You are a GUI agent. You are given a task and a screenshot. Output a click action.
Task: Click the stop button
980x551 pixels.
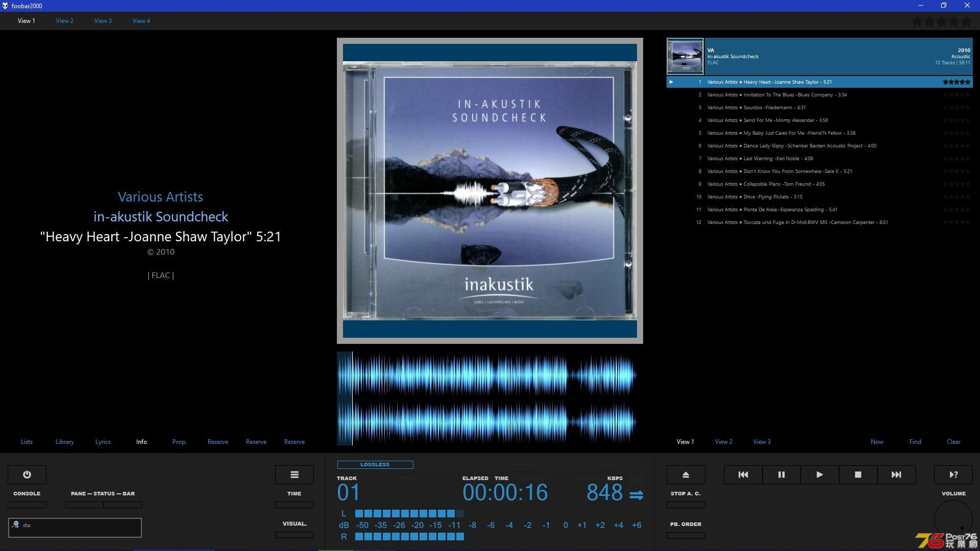[x=857, y=474]
